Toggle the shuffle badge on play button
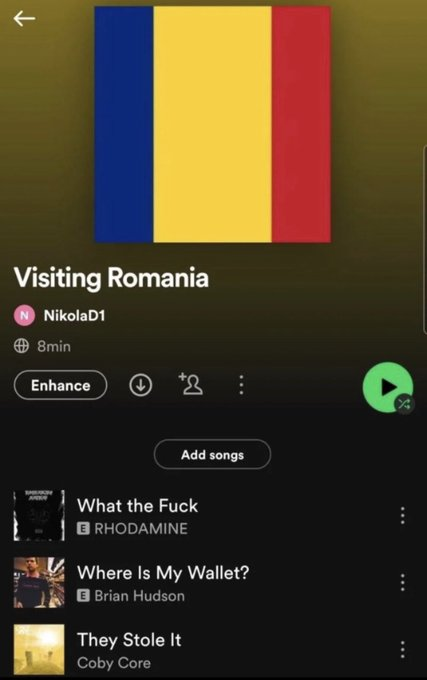427x680 pixels. (404, 404)
